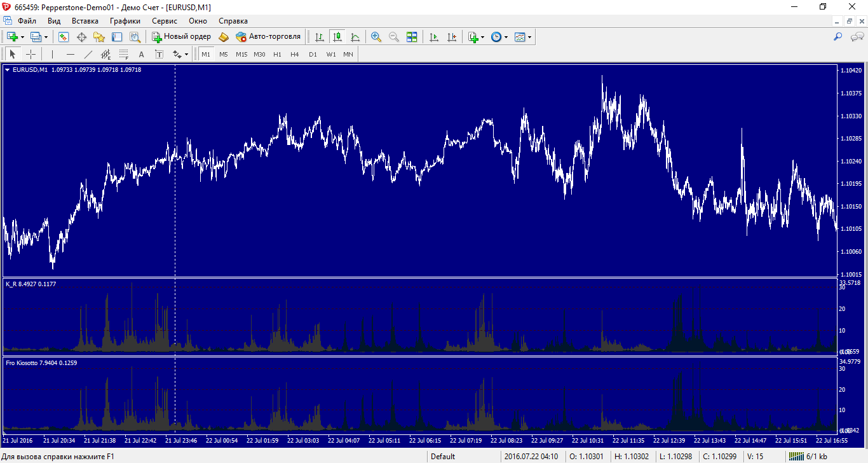Tile chart windows icon
The image size is (868, 463).
(x=412, y=37)
